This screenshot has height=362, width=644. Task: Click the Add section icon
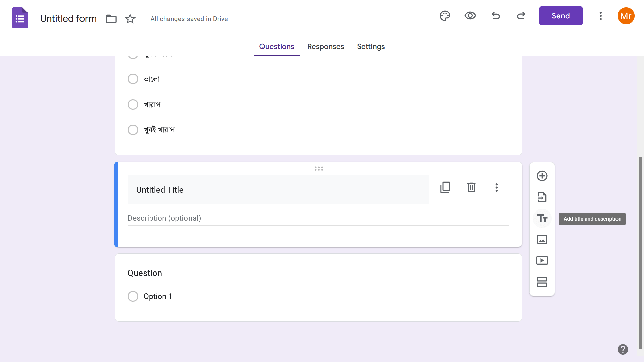point(542,282)
